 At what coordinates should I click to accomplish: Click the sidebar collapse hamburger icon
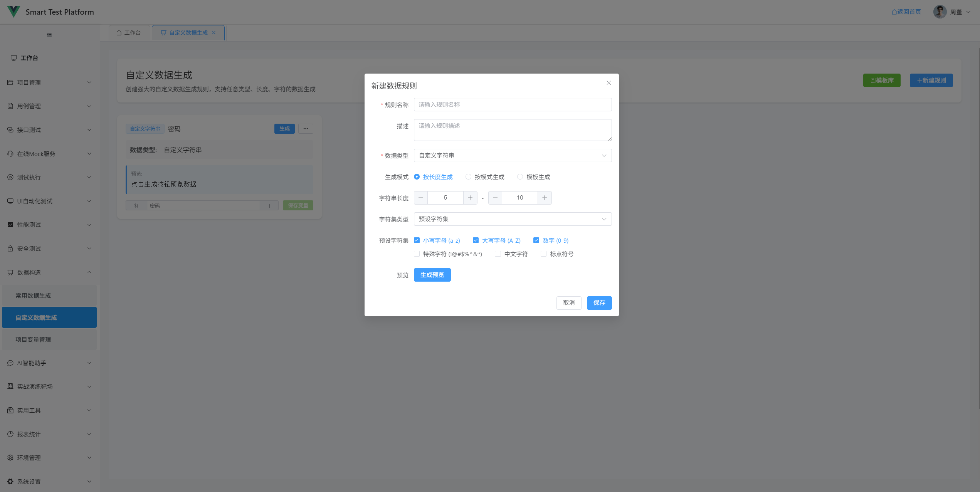[49, 35]
